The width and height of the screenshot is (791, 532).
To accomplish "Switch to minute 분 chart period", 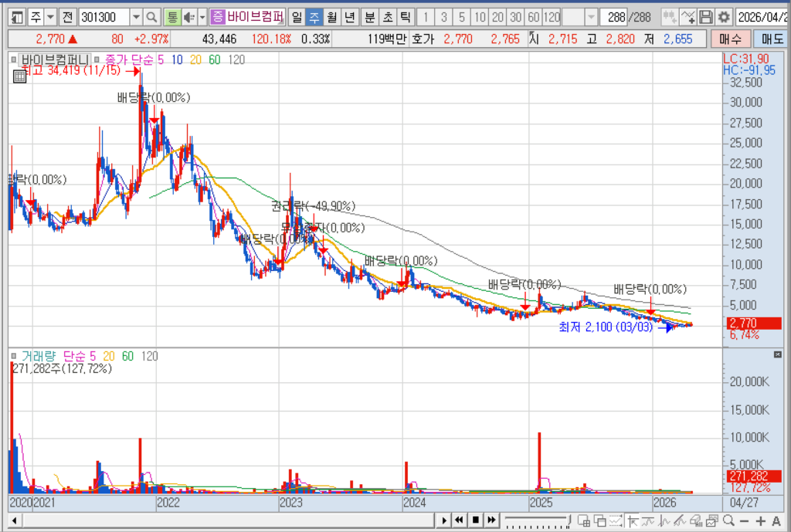I will (x=370, y=17).
